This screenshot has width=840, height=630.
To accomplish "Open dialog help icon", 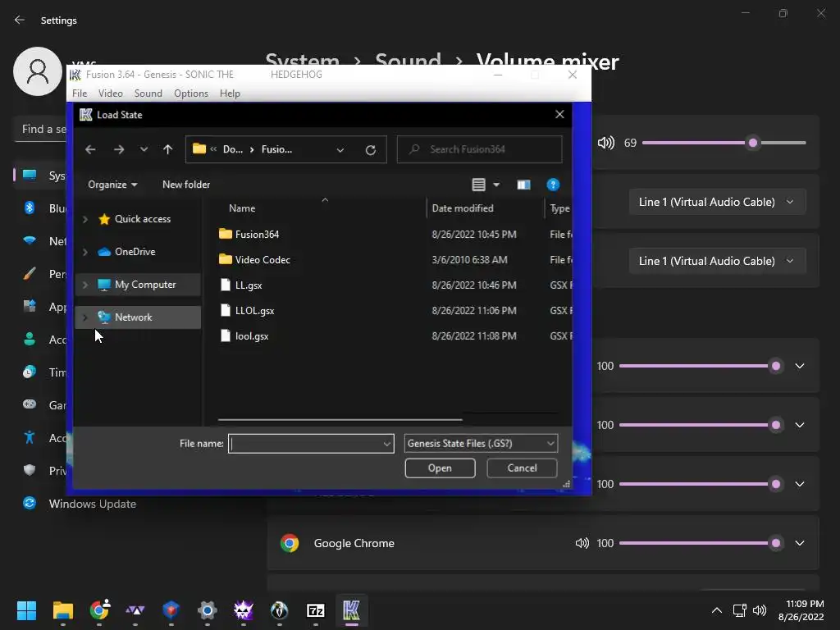I will click(553, 185).
